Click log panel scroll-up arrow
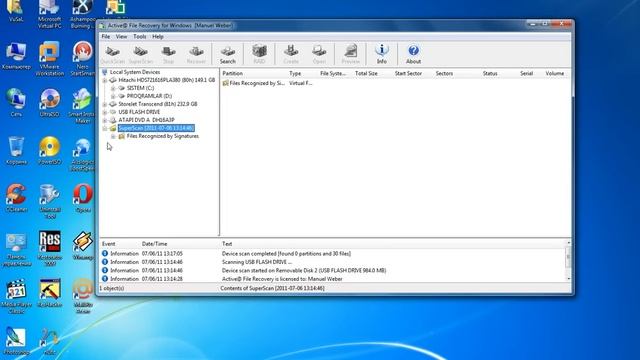The width and height of the screenshot is (640, 360). [569, 243]
